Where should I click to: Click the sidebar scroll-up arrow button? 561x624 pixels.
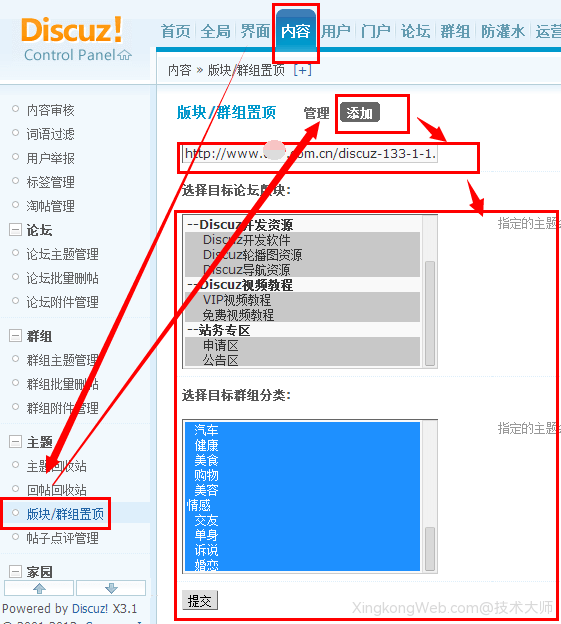click(39, 588)
